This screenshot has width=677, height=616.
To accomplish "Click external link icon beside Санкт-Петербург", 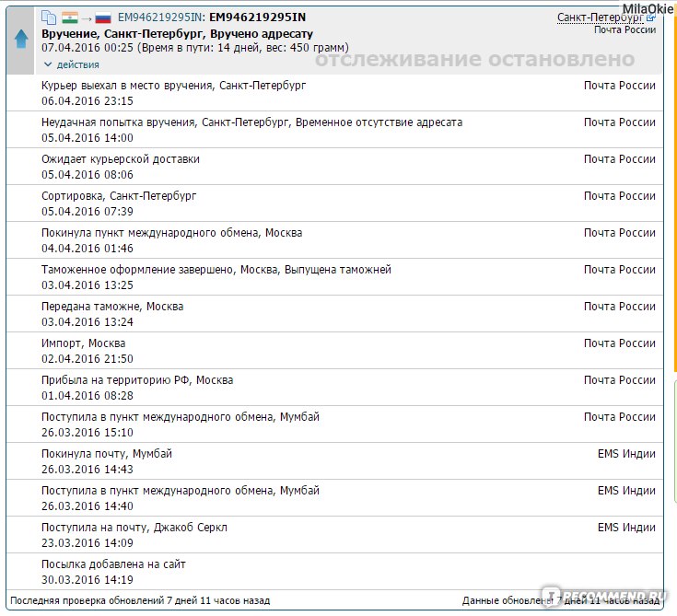I will pos(651,17).
